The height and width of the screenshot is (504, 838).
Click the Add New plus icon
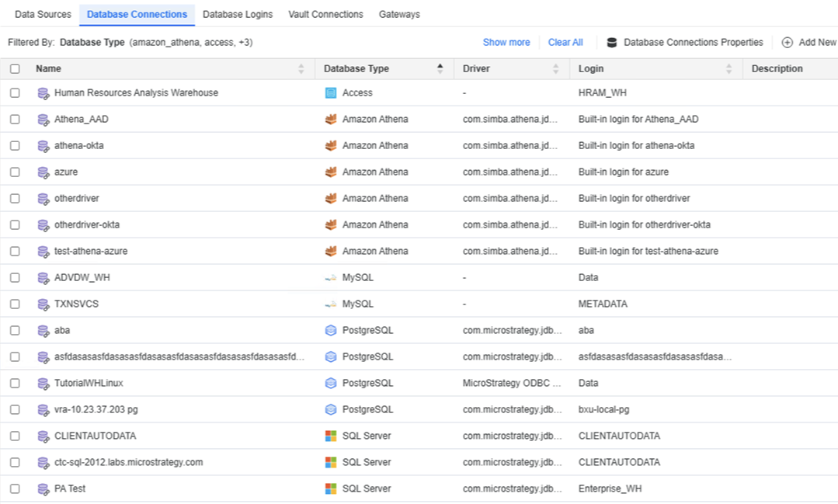click(787, 43)
